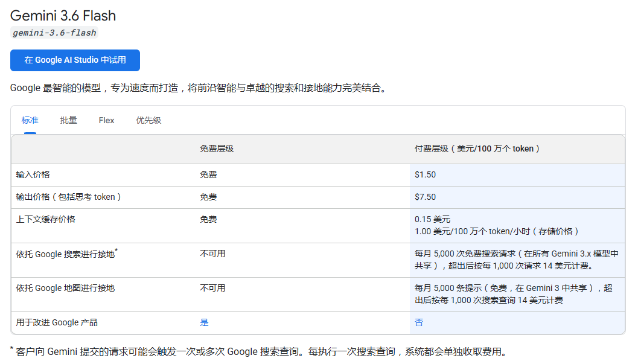Click the 用于改进 Google 产品 row label

(x=57, y=322)
